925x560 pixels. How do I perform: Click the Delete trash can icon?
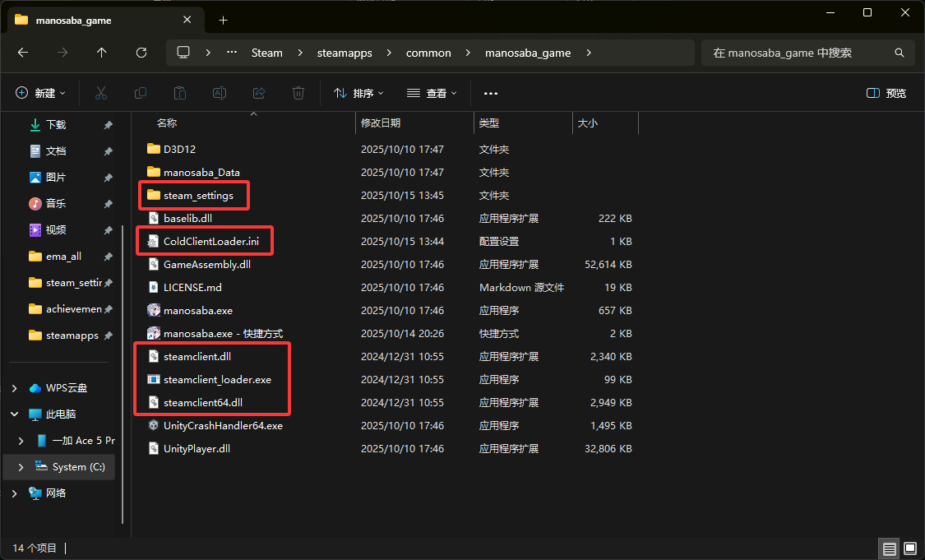click(299, 93)
